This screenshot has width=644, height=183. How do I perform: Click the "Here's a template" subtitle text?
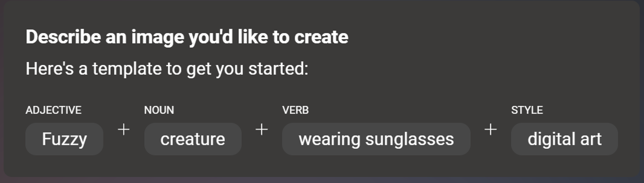click(167, 69)
